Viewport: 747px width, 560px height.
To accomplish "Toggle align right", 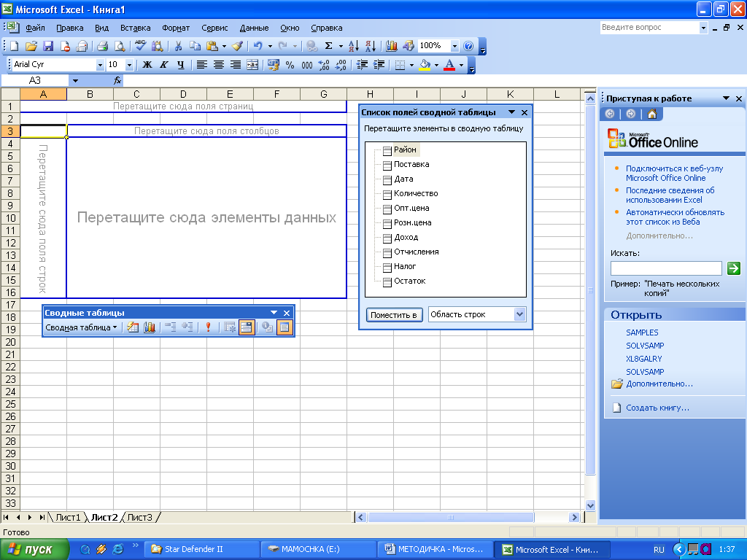I will click(x=236, y=65).
